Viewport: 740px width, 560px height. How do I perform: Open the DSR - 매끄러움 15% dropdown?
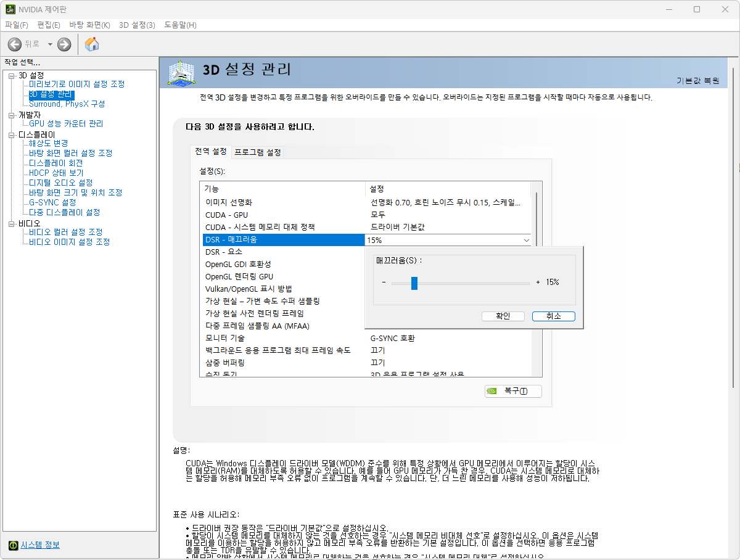(527, 240)
